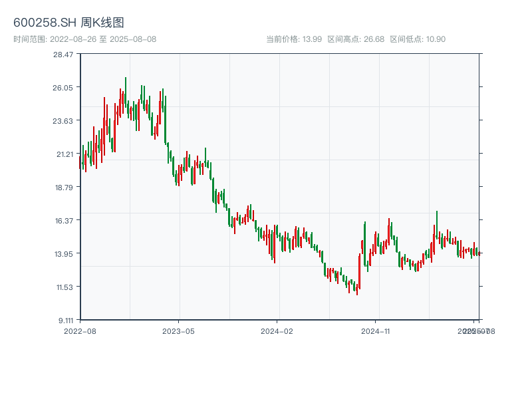Image resolution: width=532 pixels, height=399 pixels.
Task: Select the 当前价格 13.99 label
Action: click(x=294, y=39)
